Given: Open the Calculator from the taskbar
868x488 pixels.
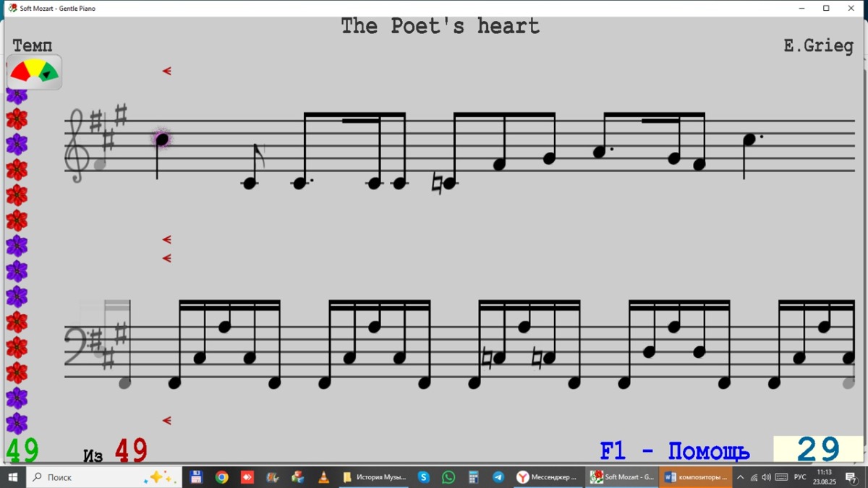Looking at the screenshot, I should tap(474, 477).
